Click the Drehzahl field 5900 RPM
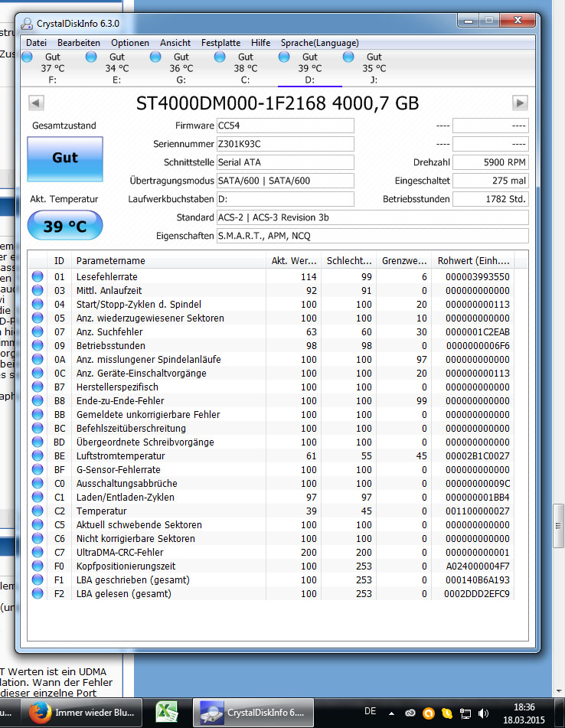This screenshot has height=728, width=565. pos(491,162)
